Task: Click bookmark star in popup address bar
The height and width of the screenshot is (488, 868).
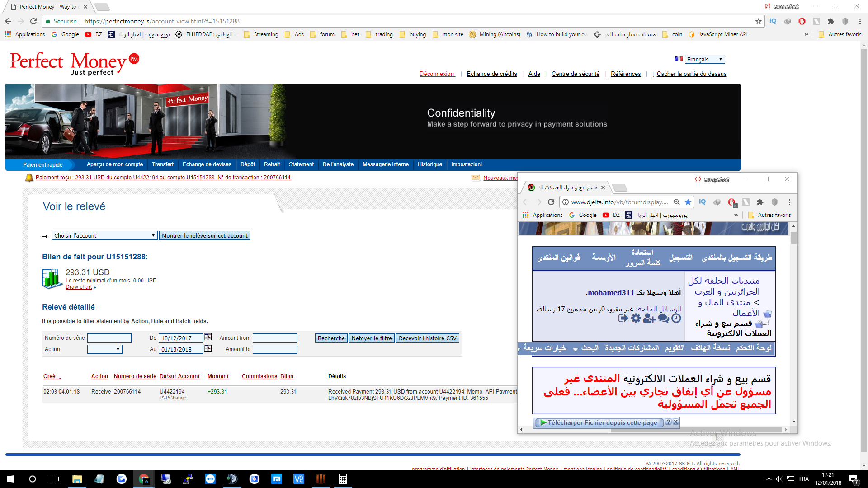Action: coord(688,202)
